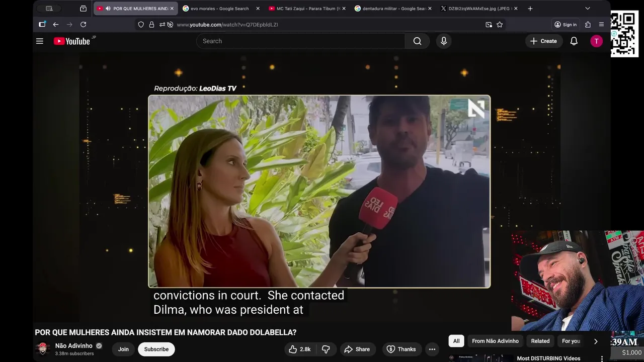The width and height of the screenshot is (644, 362).
Task: Select From Não Adivinho filter chip
Action: pos(495,341)
